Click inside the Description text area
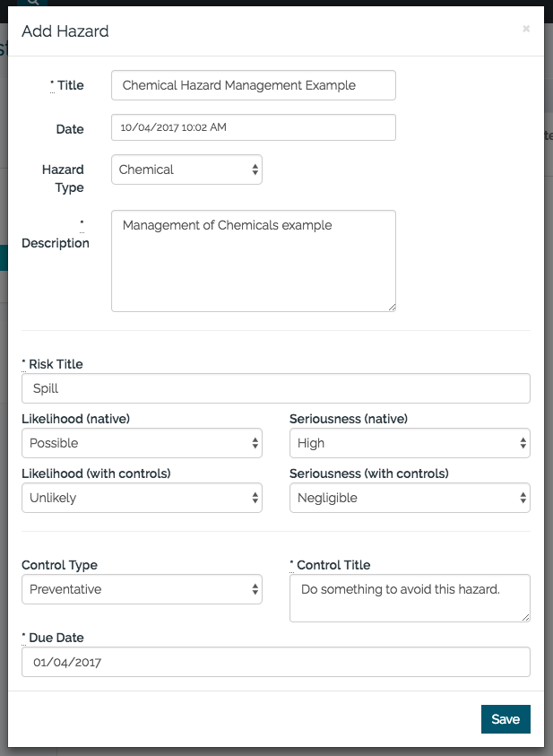This screenshot has width=553, height=756. tap(253, 261)
